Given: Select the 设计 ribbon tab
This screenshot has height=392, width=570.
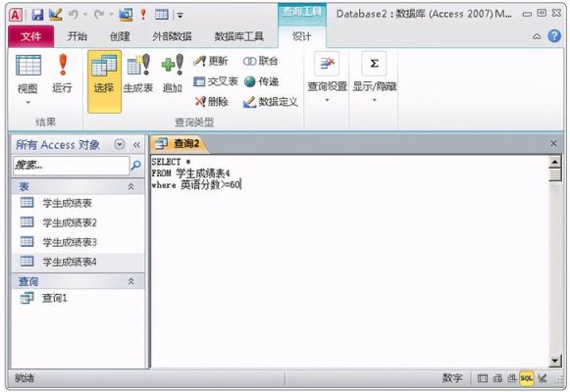Looking at the screenshot, I should click(302, 36).
